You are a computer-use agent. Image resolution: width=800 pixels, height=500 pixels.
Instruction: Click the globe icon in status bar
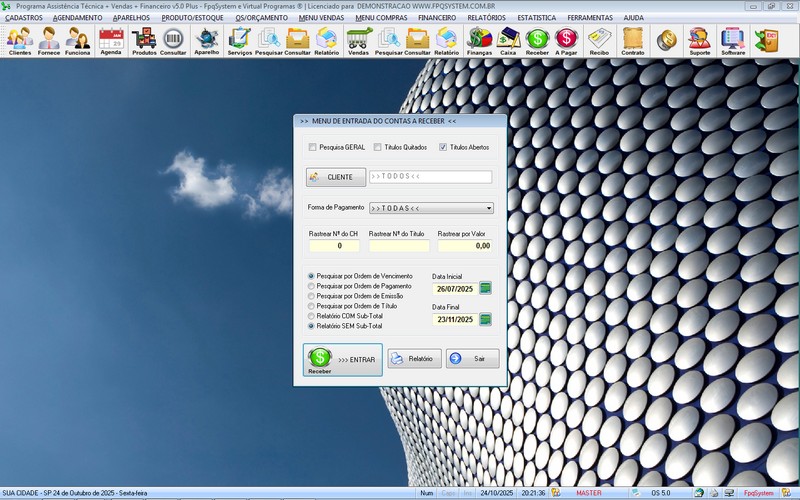tap(699, 493)
